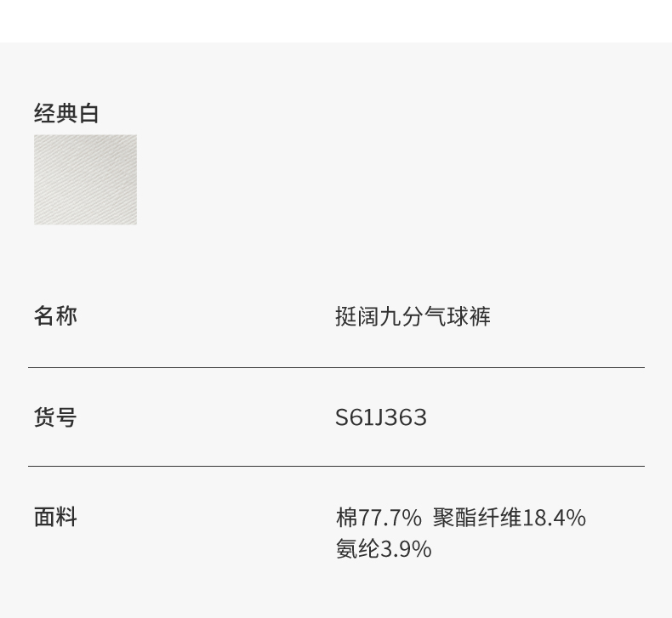Click the 棉 character in fabric composition
Viewport: 672px width, 618px height.
[346, 518]
